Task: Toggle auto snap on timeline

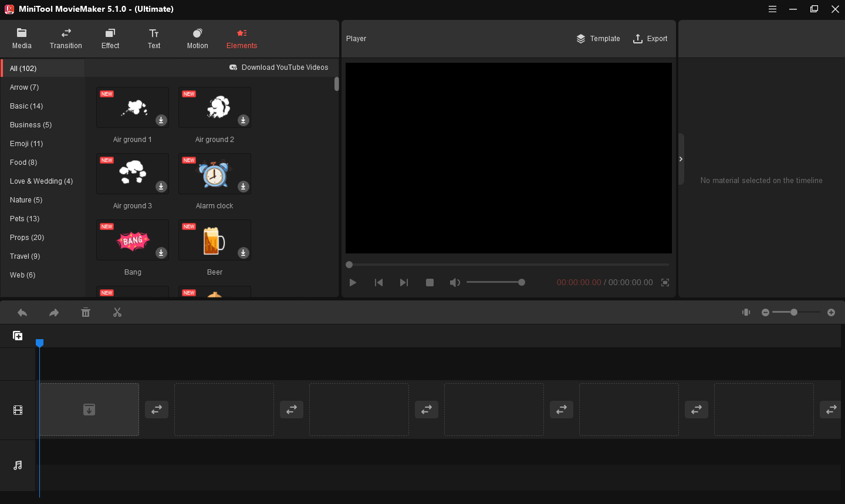Action: pyautogui.click(x=746, y=312)
